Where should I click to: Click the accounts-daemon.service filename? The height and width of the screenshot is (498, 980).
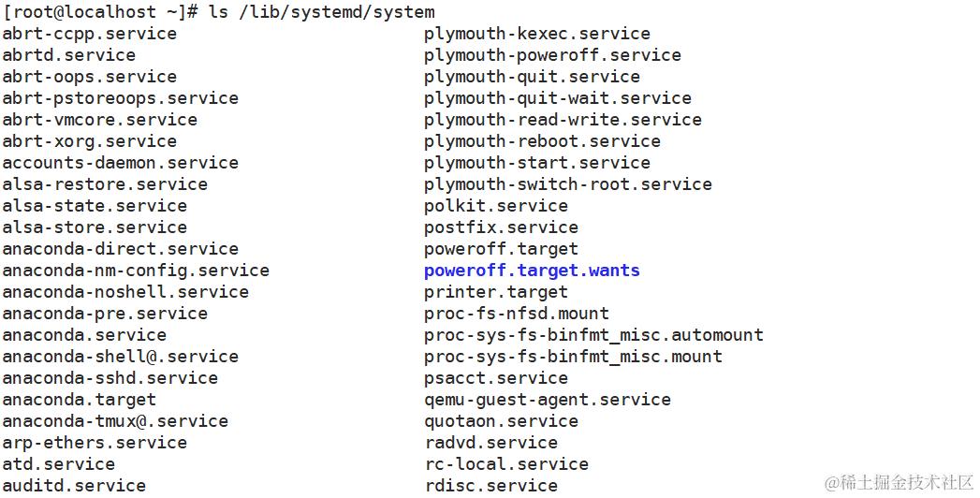[x=120, y=163]
